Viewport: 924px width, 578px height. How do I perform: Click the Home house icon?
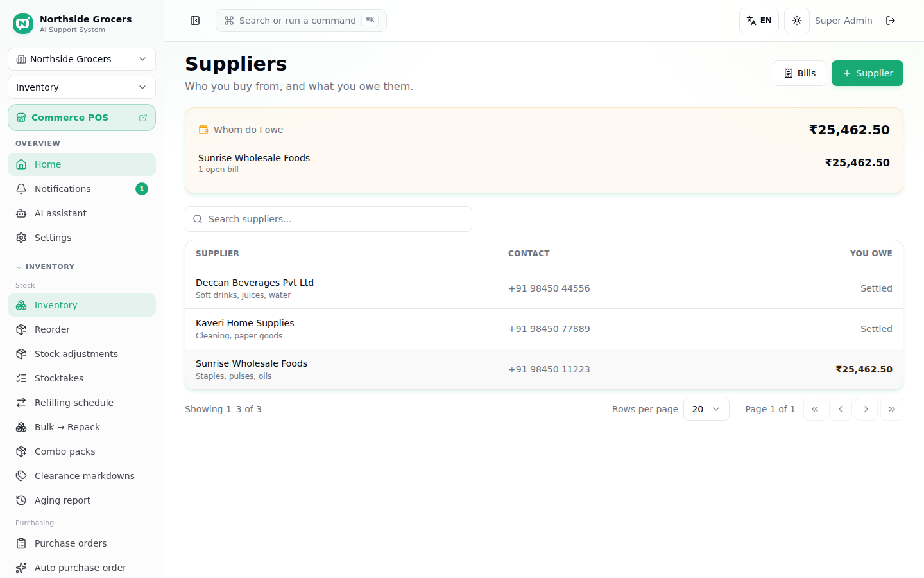coord(21,164)
